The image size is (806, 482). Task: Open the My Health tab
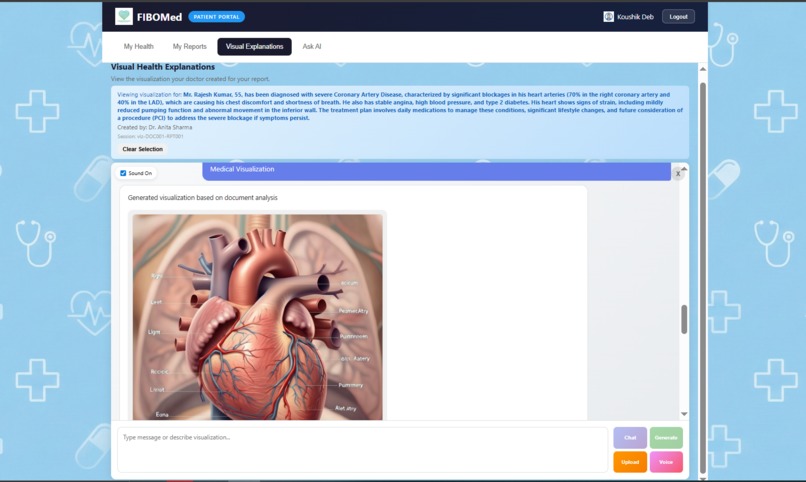pos(138,46)
